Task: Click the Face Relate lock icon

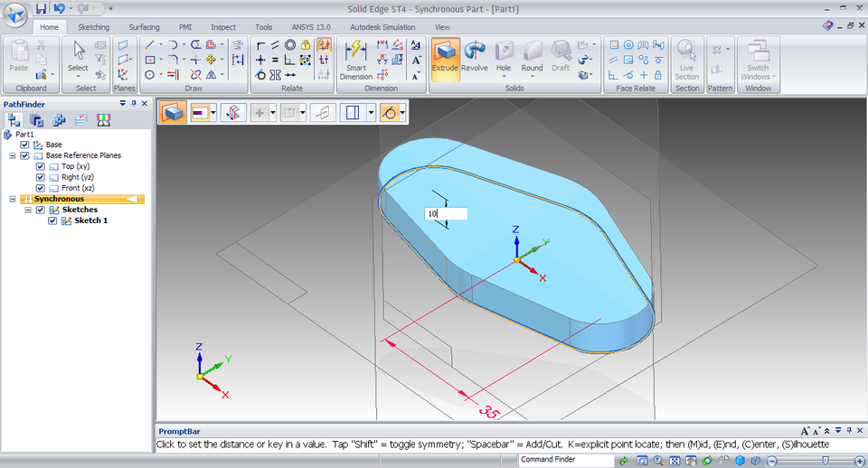Action: point(658,75)
